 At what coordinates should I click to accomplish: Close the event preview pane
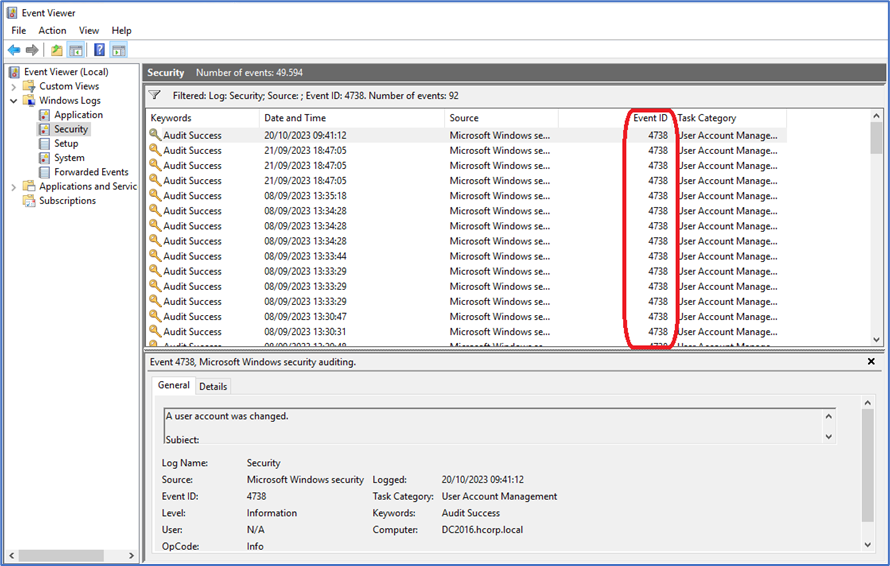(x=871, y=362)
